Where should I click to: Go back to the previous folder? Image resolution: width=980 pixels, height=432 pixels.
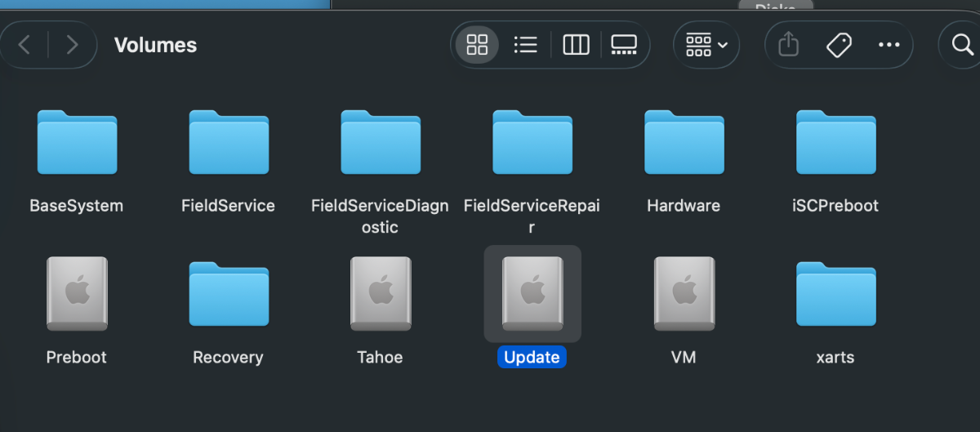pyautogui.click(x=25, y=45)
